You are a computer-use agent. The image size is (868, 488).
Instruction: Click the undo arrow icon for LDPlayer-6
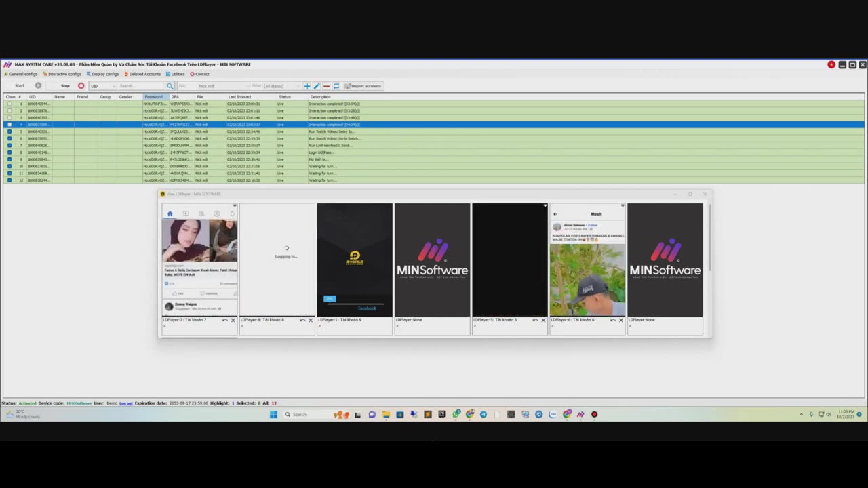pos(613,320)
